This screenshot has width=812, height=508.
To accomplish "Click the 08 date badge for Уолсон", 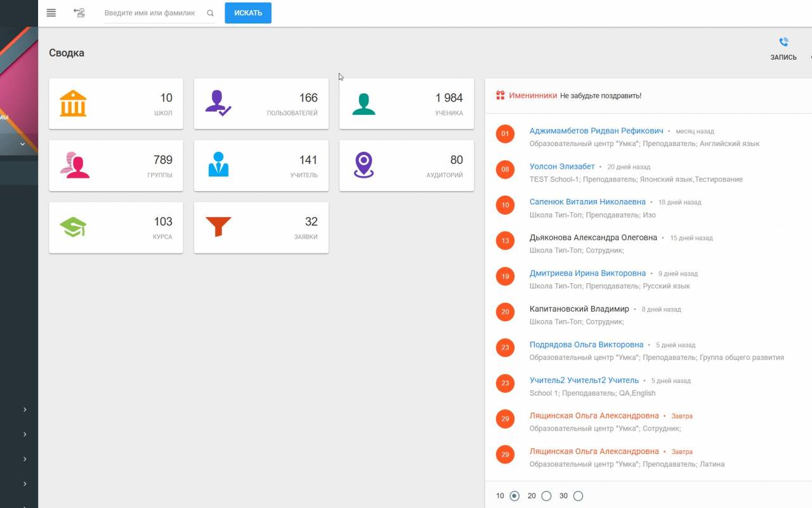I will 505,170.
